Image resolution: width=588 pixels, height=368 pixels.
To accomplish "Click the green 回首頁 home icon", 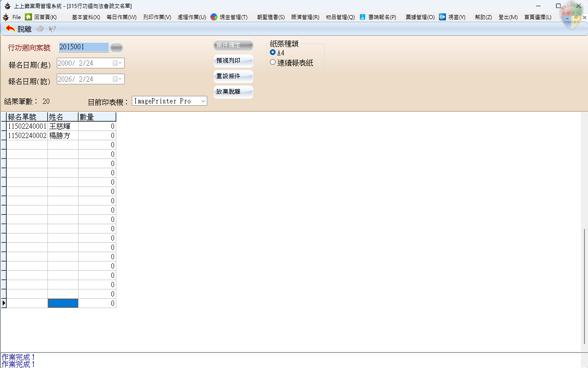I will [28, 17].
